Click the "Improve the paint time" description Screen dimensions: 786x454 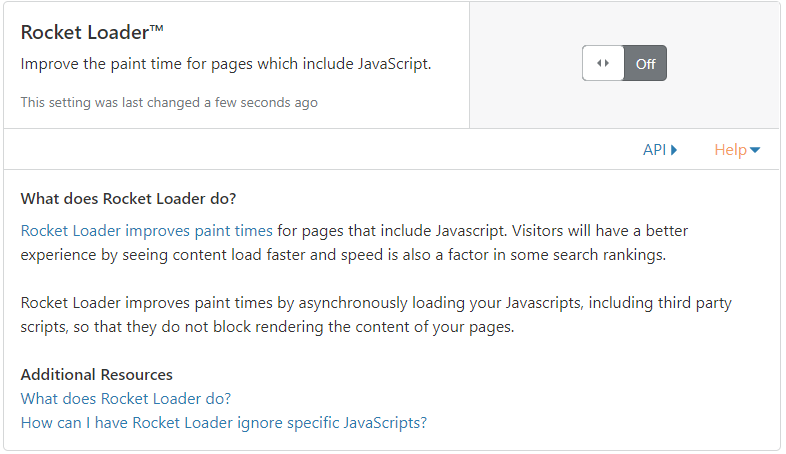(226, 64)
